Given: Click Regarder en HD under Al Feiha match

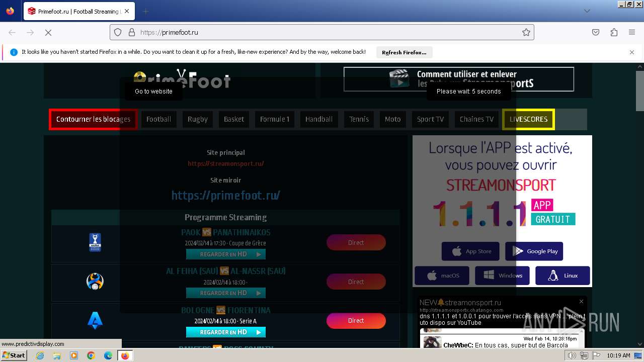Looking at the screenshot, I should 226,293.
